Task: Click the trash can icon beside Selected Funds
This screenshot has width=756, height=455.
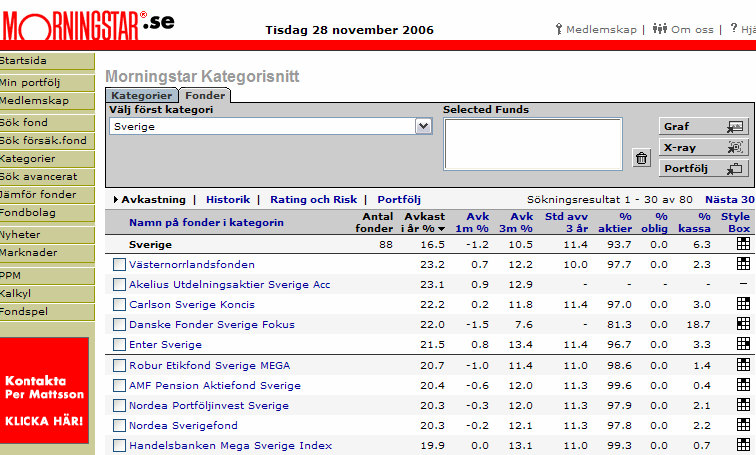Action: (x=641, y=158)
